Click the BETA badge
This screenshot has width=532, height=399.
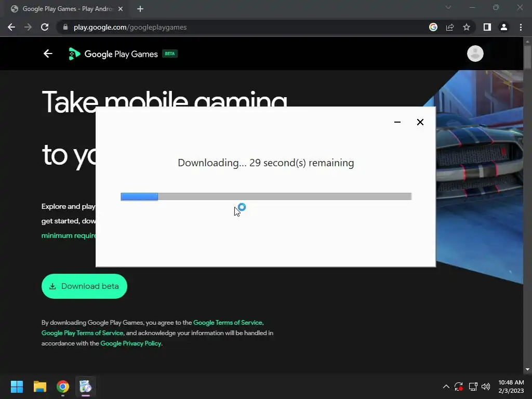tap(170, 54)
